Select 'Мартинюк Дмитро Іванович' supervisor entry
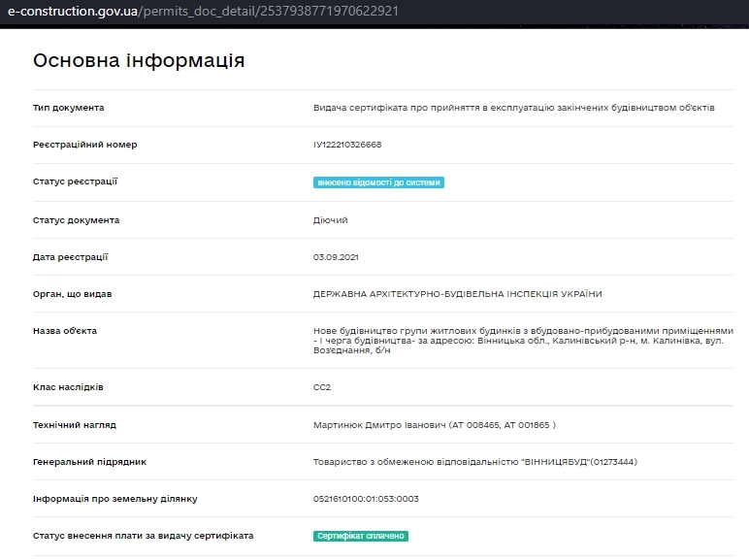 [435, 425]
